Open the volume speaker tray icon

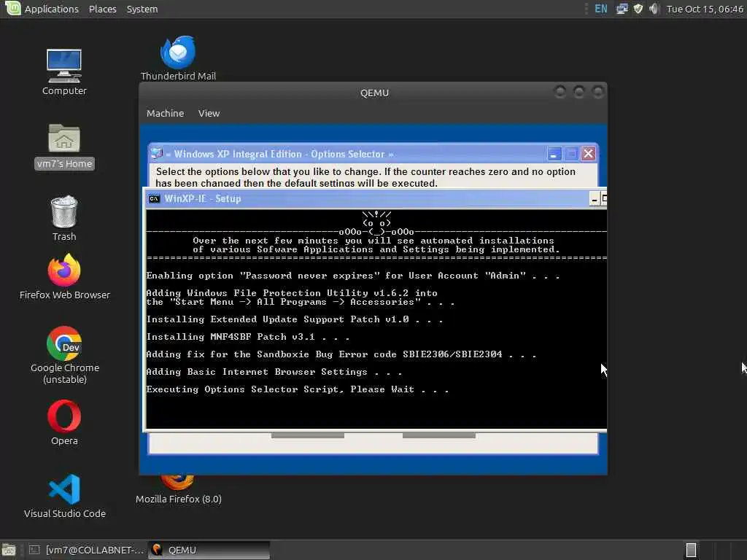pyautogui.click(x=654, y=9)
